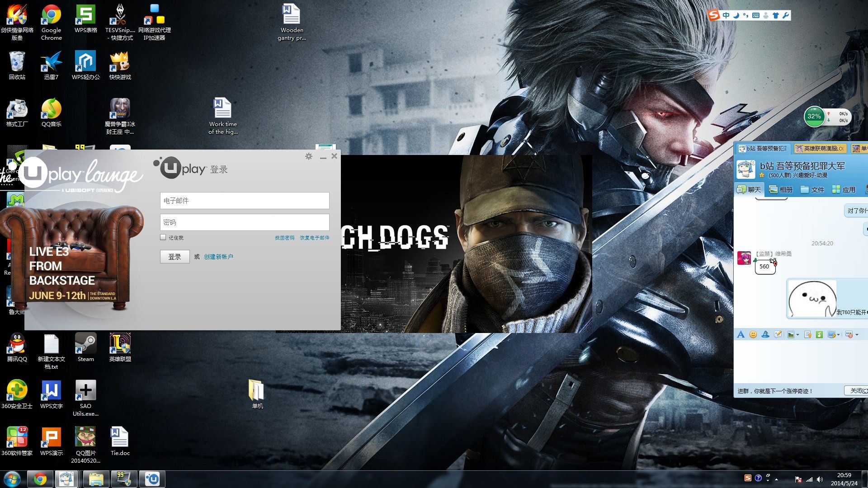Click the blue wizard hat icon in chat toolbar

(x=765, y=334)
